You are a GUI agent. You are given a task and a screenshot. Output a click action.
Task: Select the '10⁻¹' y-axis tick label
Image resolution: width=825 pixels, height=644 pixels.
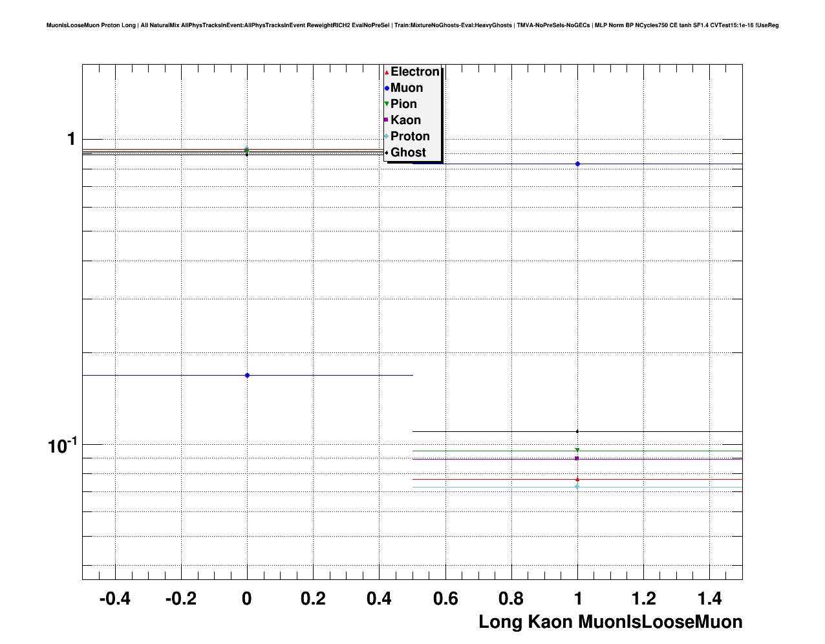click(62, 445)
